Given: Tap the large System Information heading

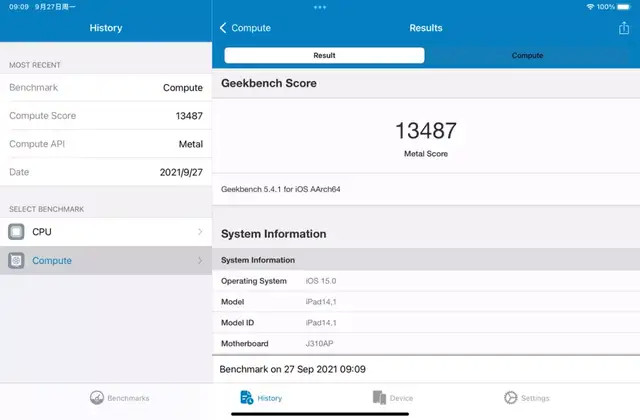Looking at the screenshot, I should 273,234.
